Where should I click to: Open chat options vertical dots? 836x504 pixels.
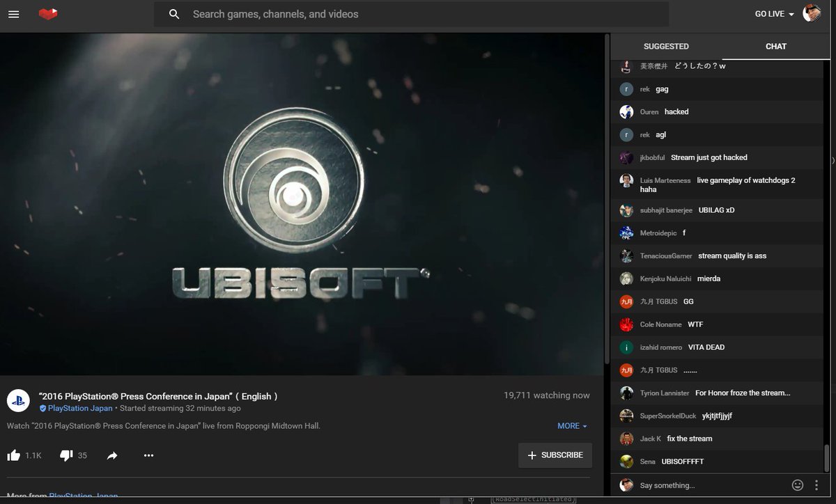(816, 485)
